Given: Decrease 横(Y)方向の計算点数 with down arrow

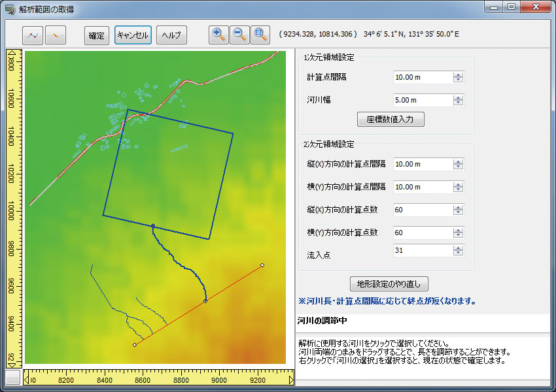Looking at the screenshot, I should [458, 235].
